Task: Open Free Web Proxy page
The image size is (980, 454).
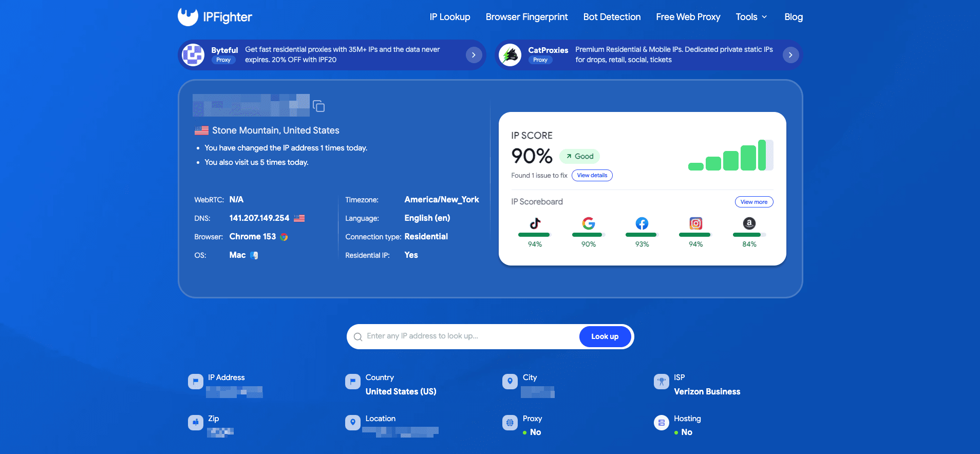Action: [x=688, y=17]
